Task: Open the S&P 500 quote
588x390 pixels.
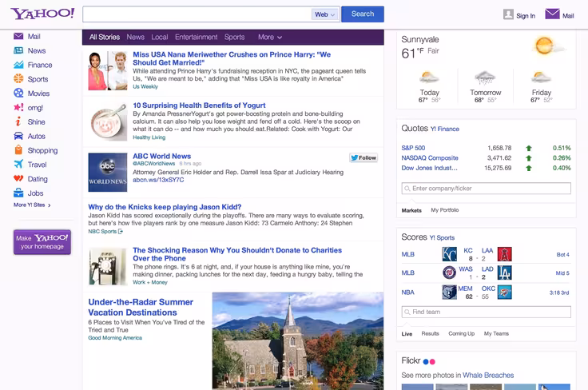Action: tap(413, 148)
